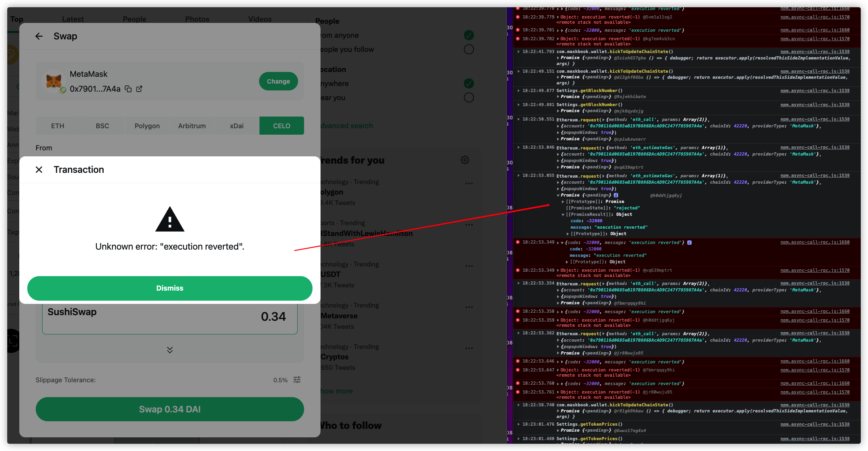Copy the wallet address 0x7901...7A4a
The image size is (868, 451).
[x=128, y=89]
